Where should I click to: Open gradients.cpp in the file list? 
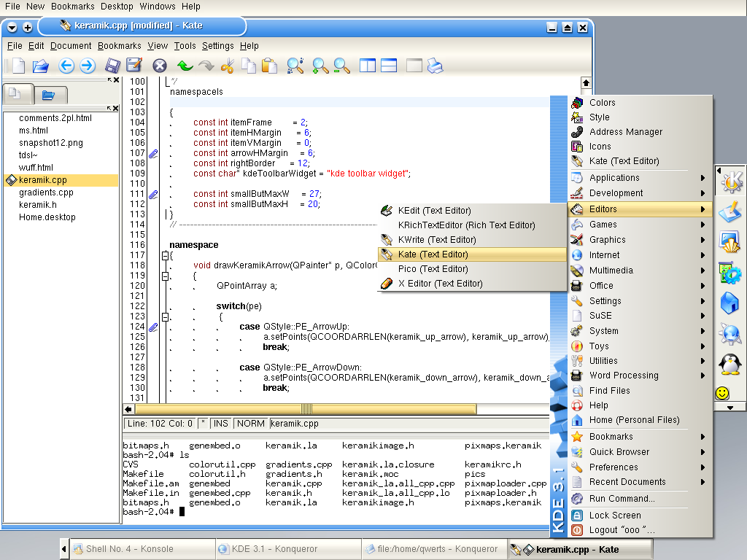[46, 192]
